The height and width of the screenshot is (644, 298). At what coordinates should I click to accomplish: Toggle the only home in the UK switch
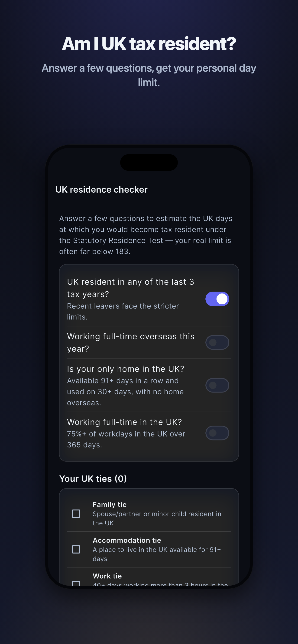[217, 385]
